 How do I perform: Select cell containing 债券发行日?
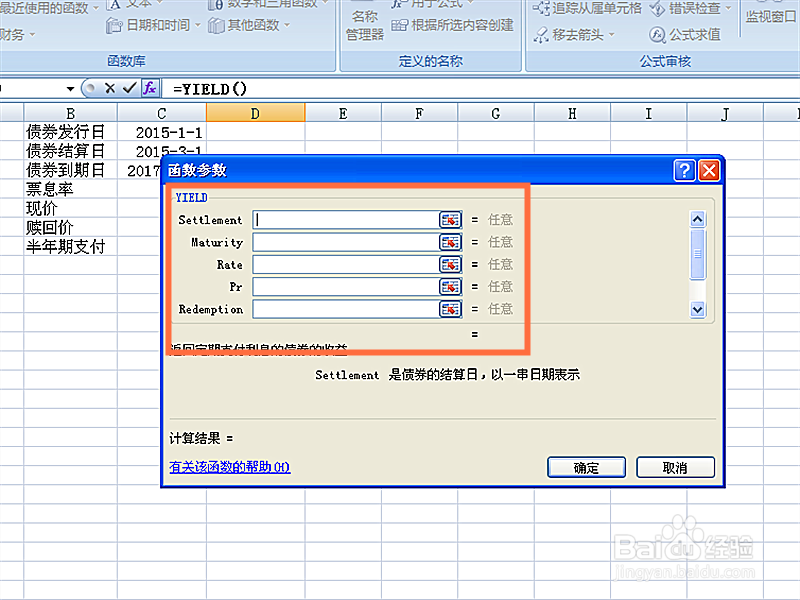pyautogui.click(x=70, y=132)
